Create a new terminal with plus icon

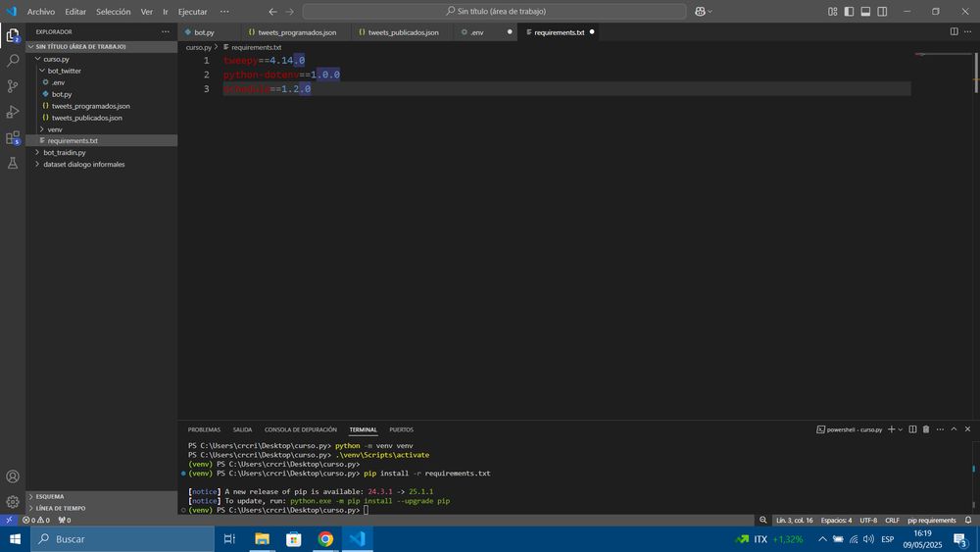coord(891,429)
